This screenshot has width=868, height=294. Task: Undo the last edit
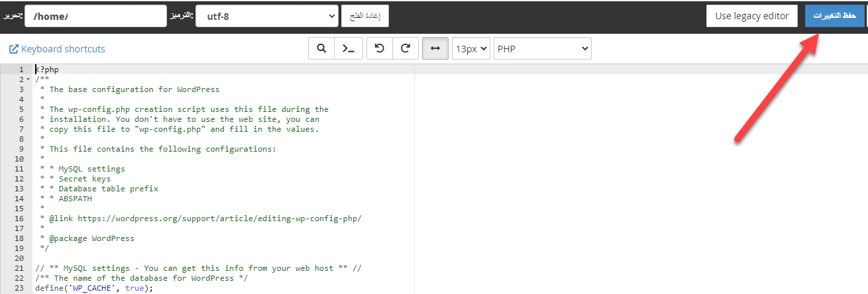pos(380,48)
